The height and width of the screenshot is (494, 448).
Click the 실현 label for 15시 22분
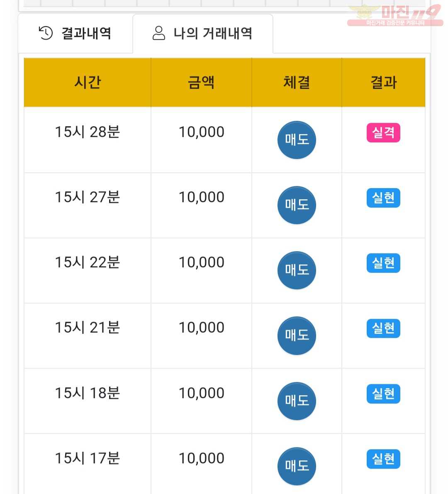(383, 263)
